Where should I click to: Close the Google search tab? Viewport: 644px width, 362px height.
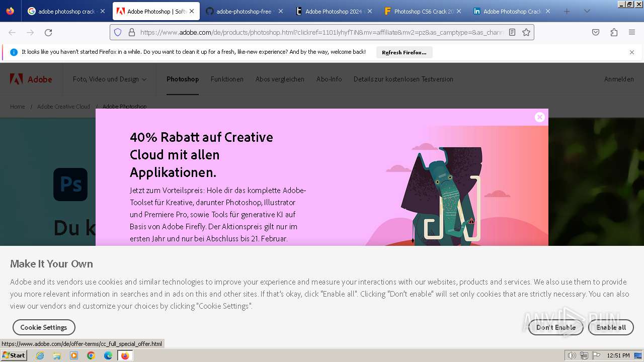pyautogui.click(x=103, y=11)
